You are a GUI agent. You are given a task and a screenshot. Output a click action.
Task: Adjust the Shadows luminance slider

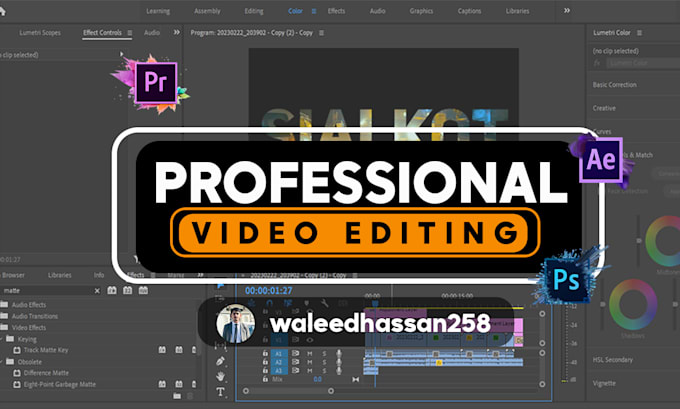pos(602,305)
